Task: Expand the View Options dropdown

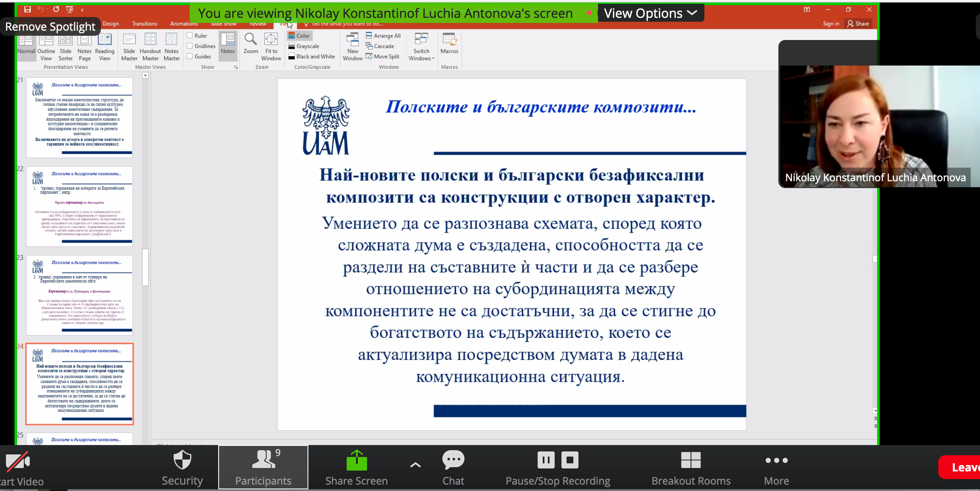Action: pos(650,13)
